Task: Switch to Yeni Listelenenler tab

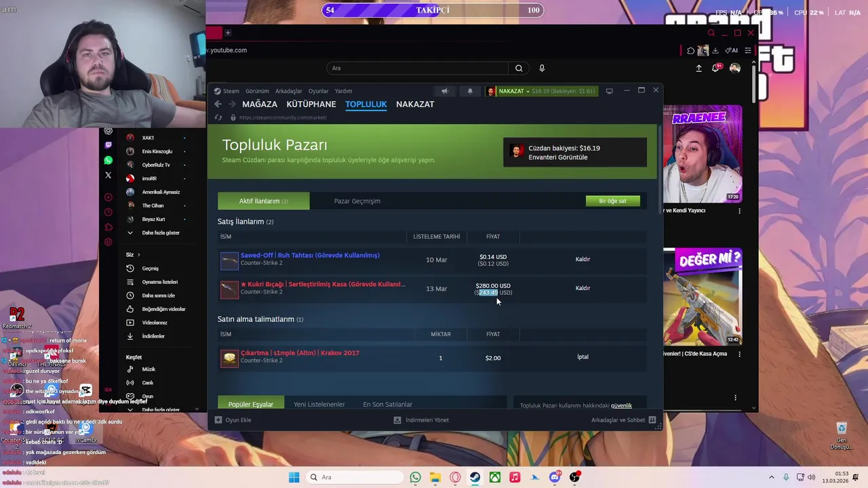Action: pos(319,405)
